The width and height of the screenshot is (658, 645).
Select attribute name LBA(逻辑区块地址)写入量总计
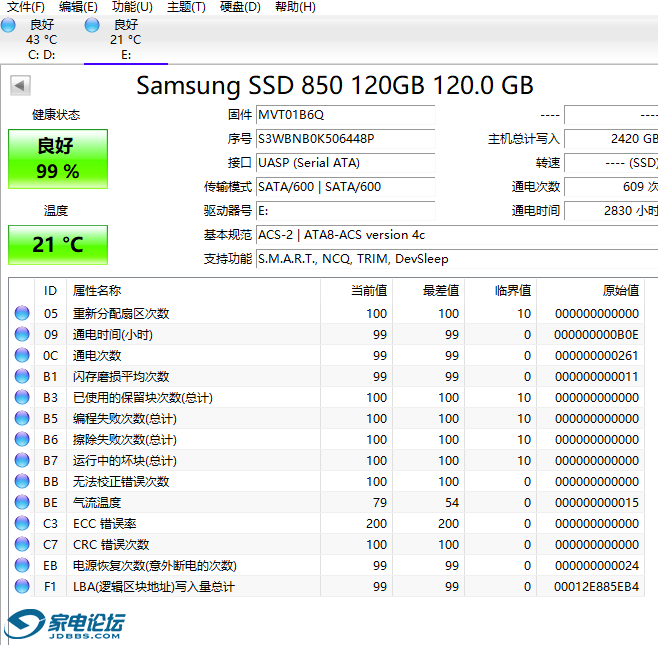[x=154, y=586]
